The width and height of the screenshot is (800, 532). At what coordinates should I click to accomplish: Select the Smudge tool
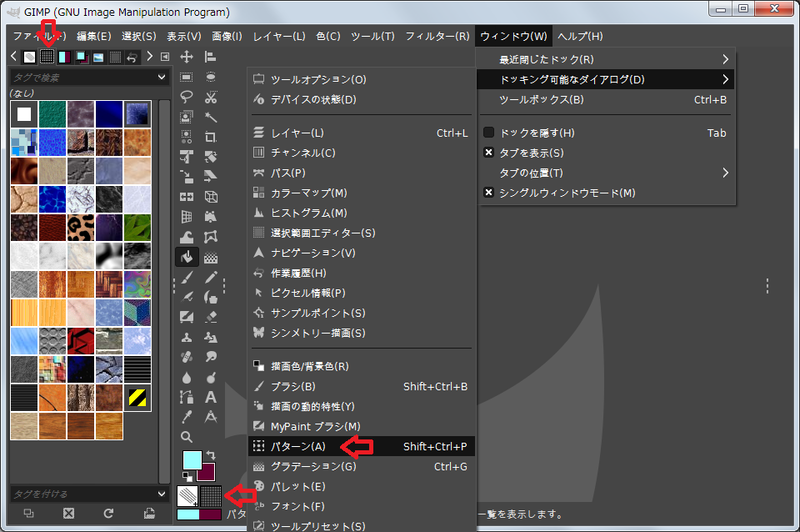pos(210,357)
